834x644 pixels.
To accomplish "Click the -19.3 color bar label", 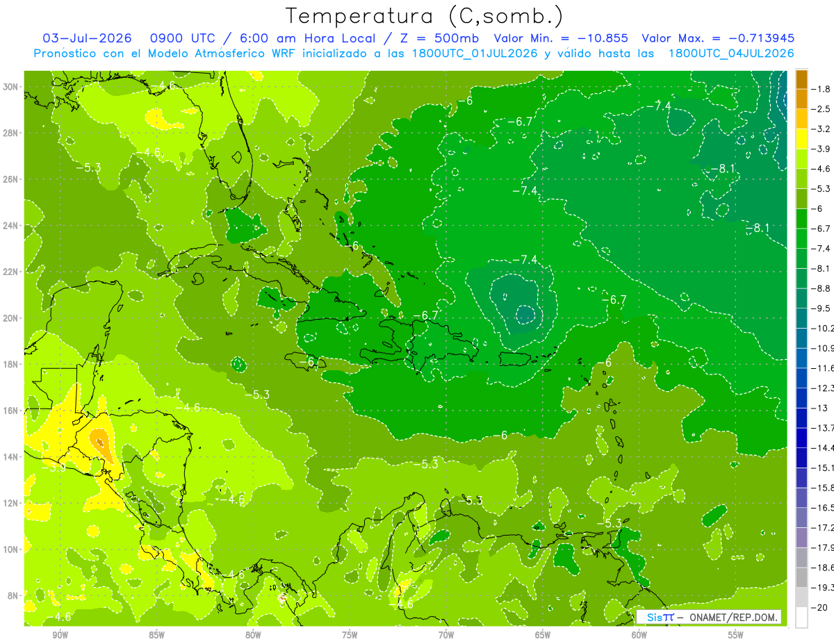I will coord(823,588).
